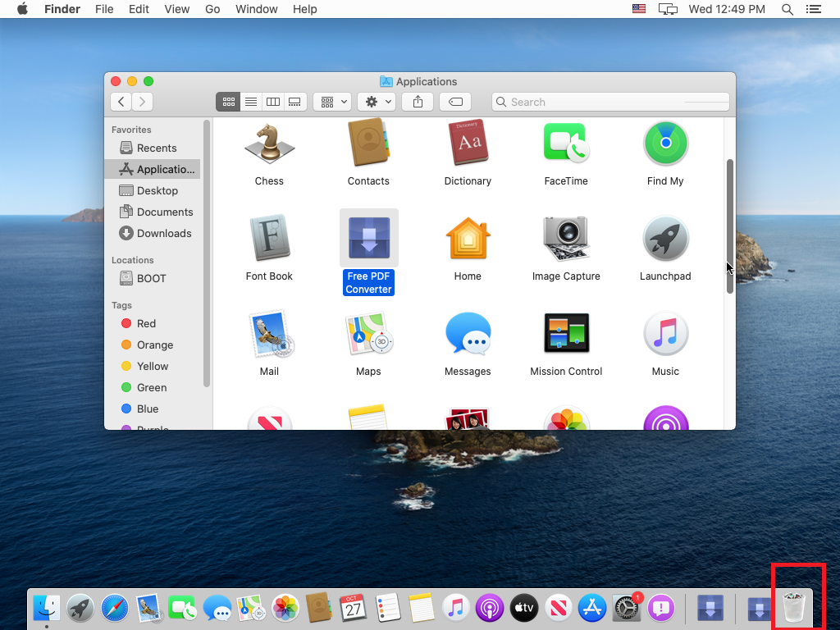Viewport: 840px width, 630px height.
Task: Open the Help menu
Action: [305, 9]
